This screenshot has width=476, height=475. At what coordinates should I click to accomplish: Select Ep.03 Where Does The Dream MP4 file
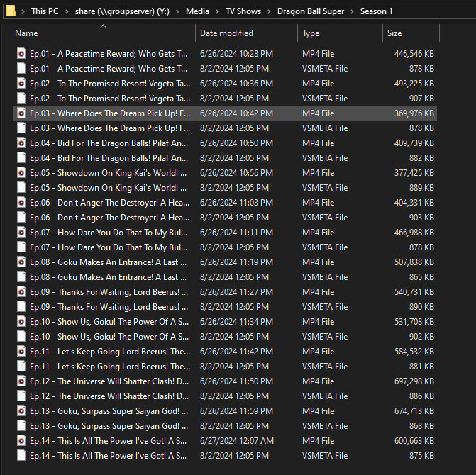tap(109, 113)
